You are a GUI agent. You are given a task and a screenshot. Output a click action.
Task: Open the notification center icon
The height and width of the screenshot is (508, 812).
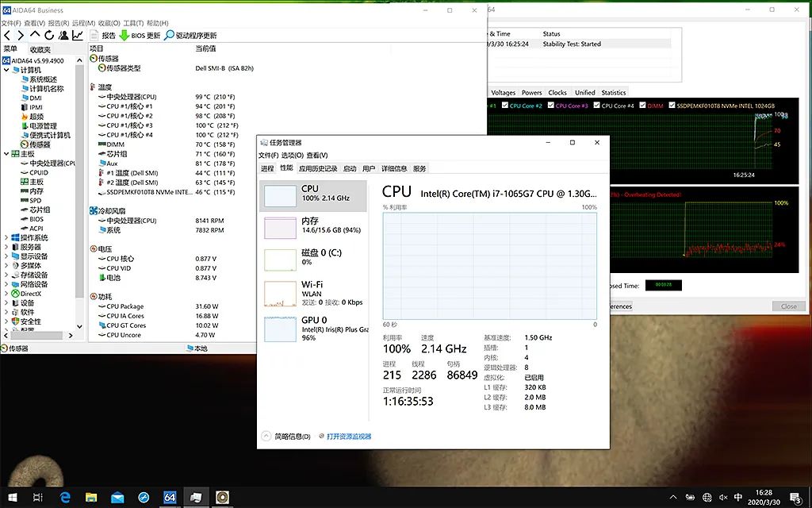796,498
